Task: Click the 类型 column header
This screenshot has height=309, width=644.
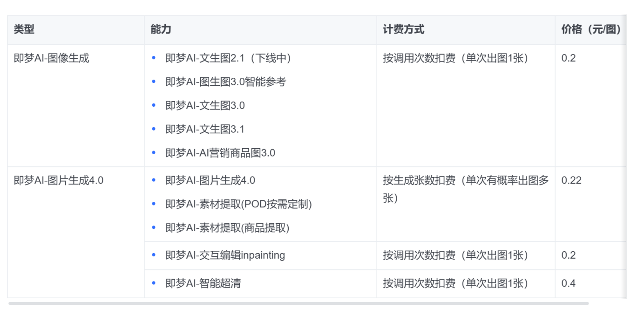Action: coord(24,30)
